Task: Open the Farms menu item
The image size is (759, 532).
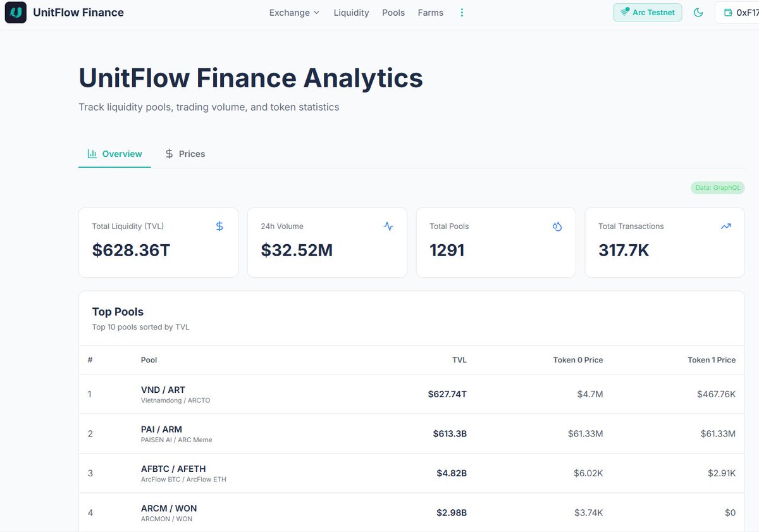Action: point(430,12)
